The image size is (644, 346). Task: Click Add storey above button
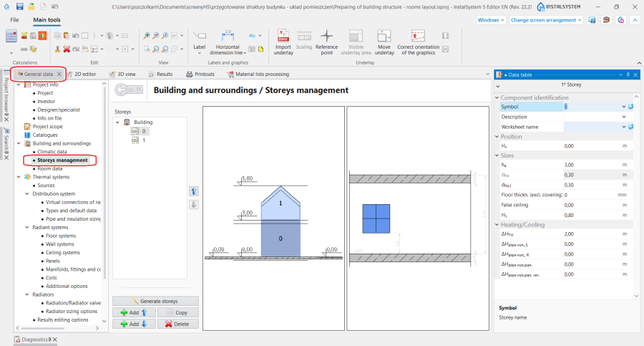coord(134,312)
